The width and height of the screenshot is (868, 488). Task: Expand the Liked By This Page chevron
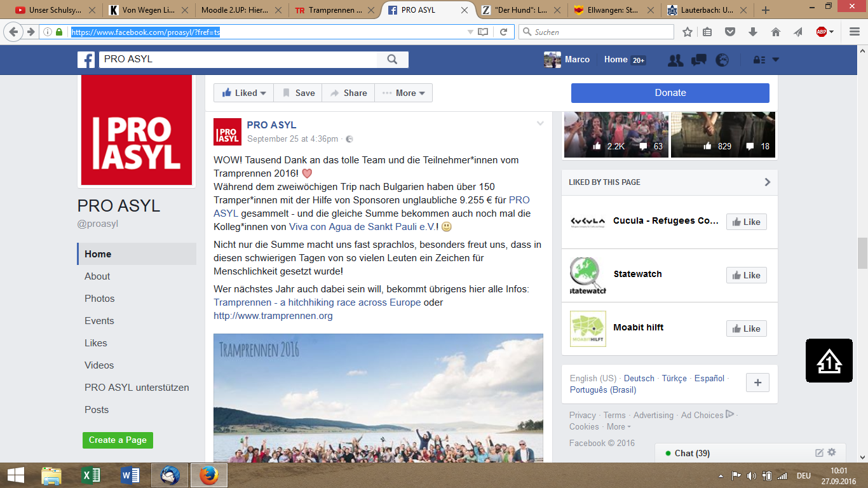[767, 182]
